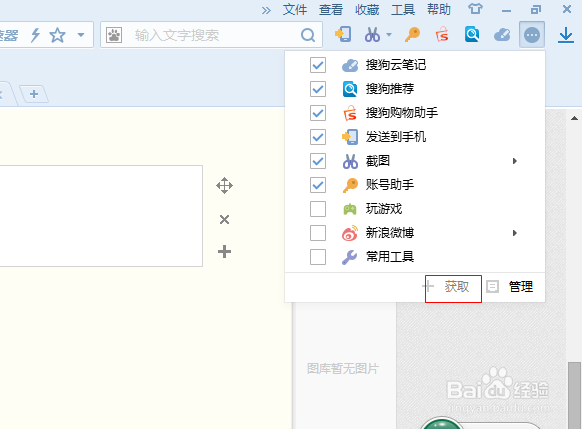This screenshot has height=429, width=582.
Task: Click the X icon beside the box
Action: [x=224, y=219]
